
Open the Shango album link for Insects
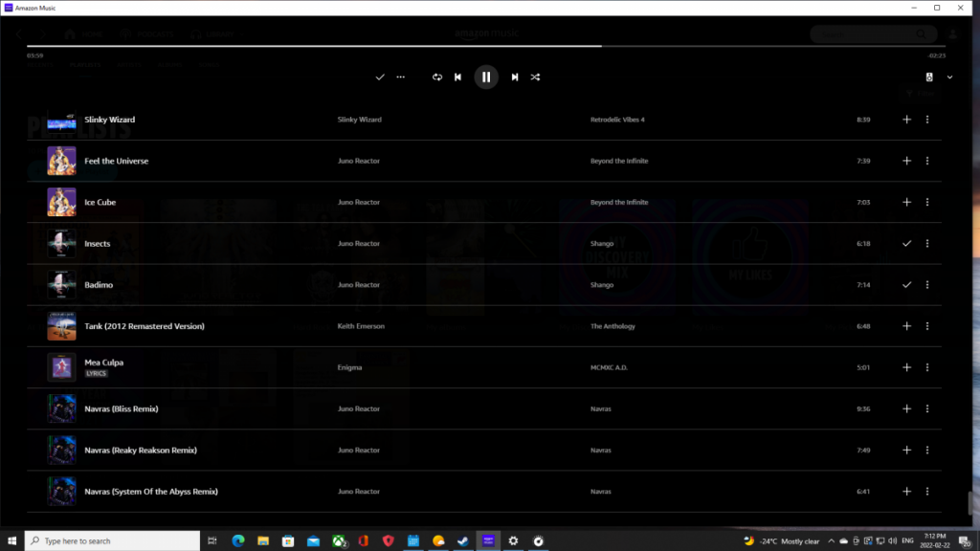point(602,243)
